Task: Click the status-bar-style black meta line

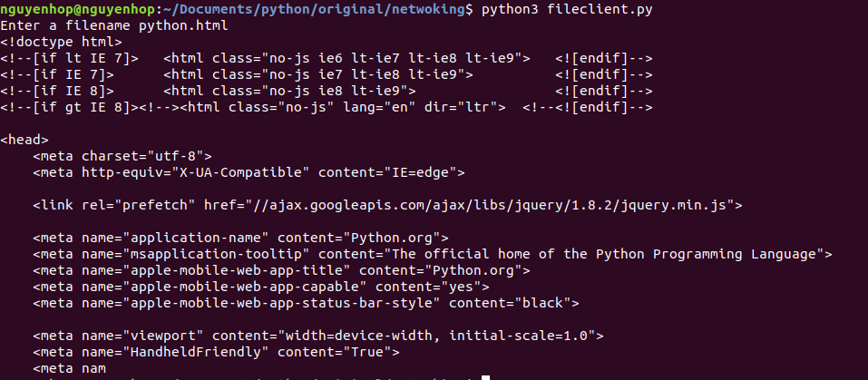Action: pos(306,303)
